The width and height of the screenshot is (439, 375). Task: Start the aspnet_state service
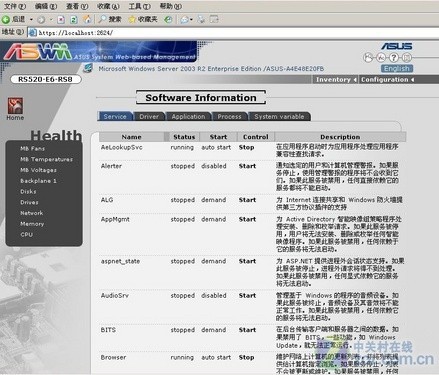coord(247,261)
